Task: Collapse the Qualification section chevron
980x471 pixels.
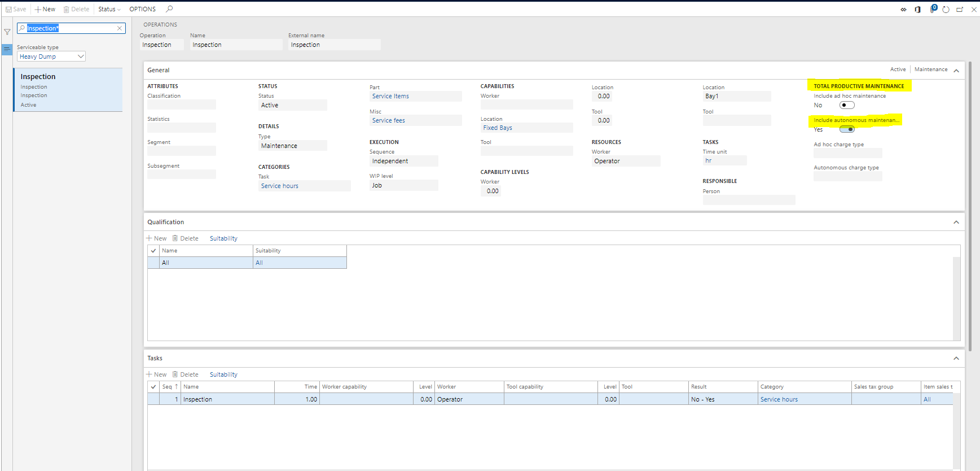Action: [x=956, y=222]
